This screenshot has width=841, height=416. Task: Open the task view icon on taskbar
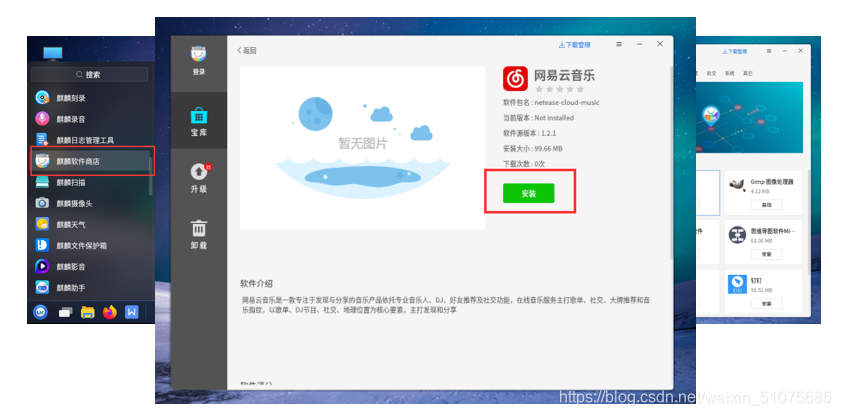[65, 313]
